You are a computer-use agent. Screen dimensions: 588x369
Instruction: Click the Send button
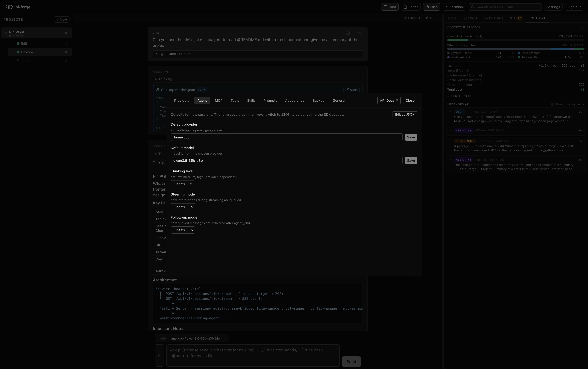(351, 362)
